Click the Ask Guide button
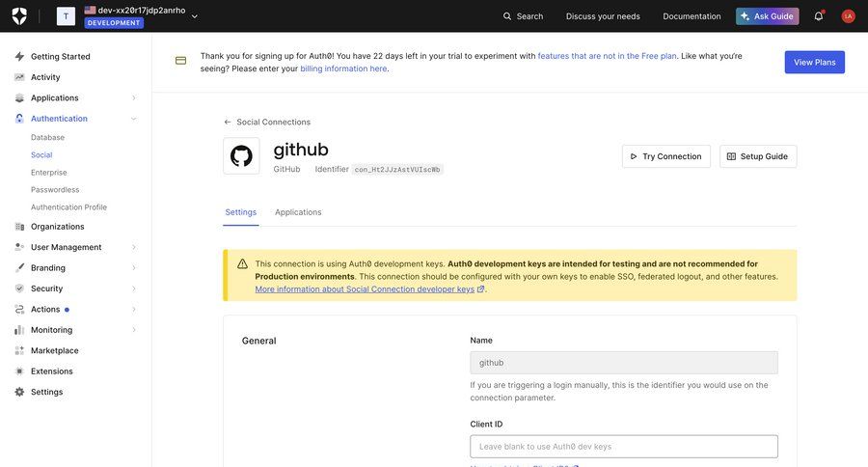 pyautogui.click(x=768, y=16)
